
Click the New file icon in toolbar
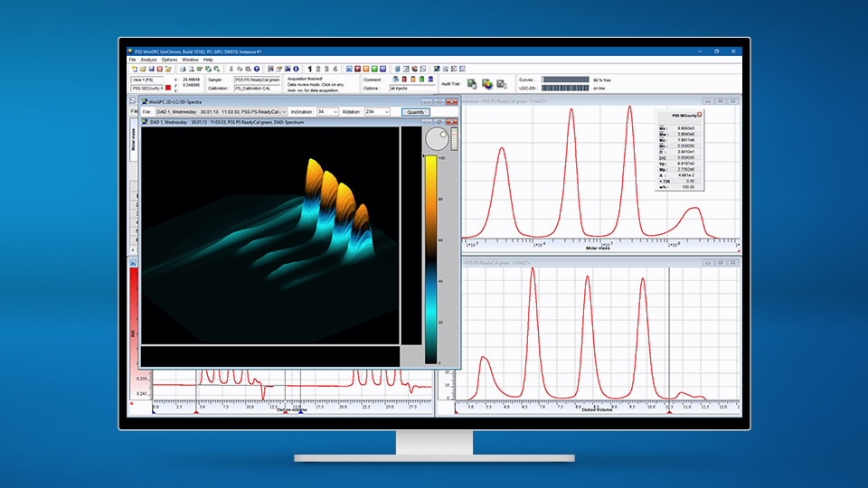(x=134, y=69)
